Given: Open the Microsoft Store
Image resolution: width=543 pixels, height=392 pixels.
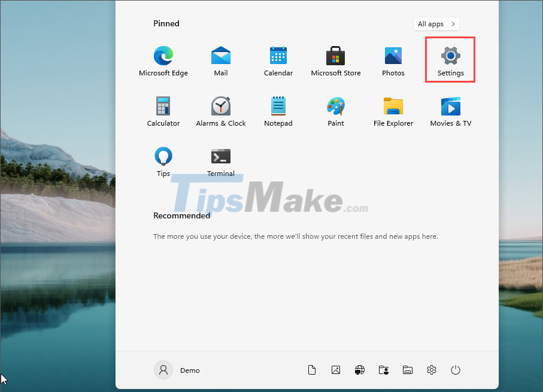Looking at the screenshot, I should pyautogui.click(x=335, y=60).
